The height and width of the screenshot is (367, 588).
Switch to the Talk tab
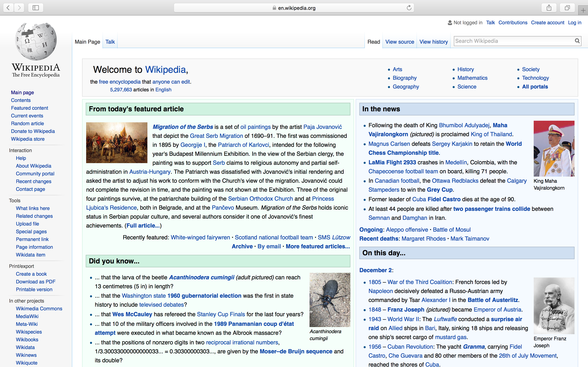click(110, 42)
